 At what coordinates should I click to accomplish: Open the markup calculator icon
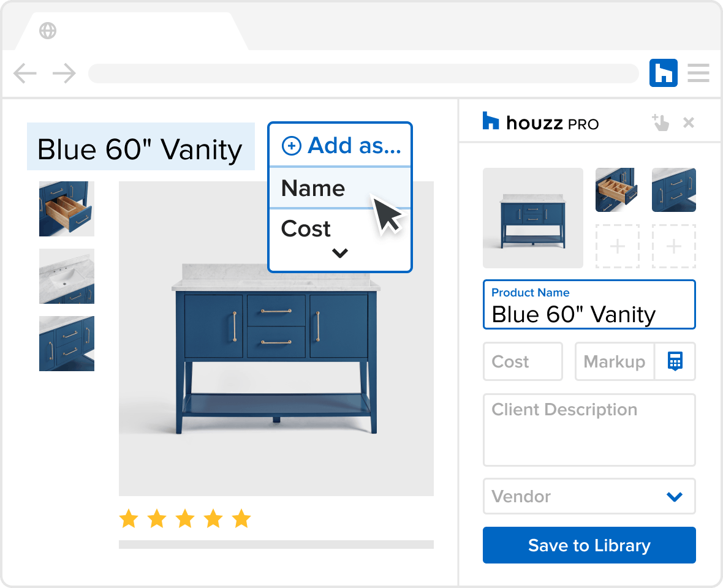[675, 361]
